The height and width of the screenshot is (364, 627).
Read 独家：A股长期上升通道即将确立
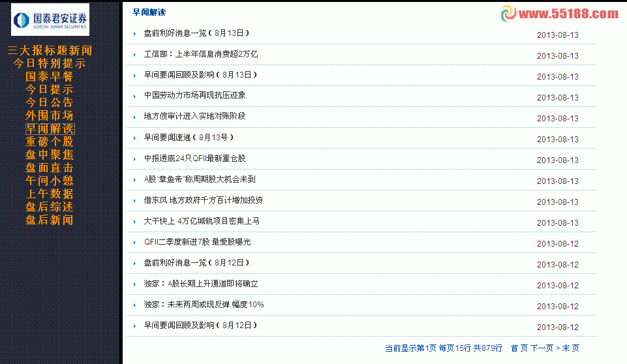(201, 284)
